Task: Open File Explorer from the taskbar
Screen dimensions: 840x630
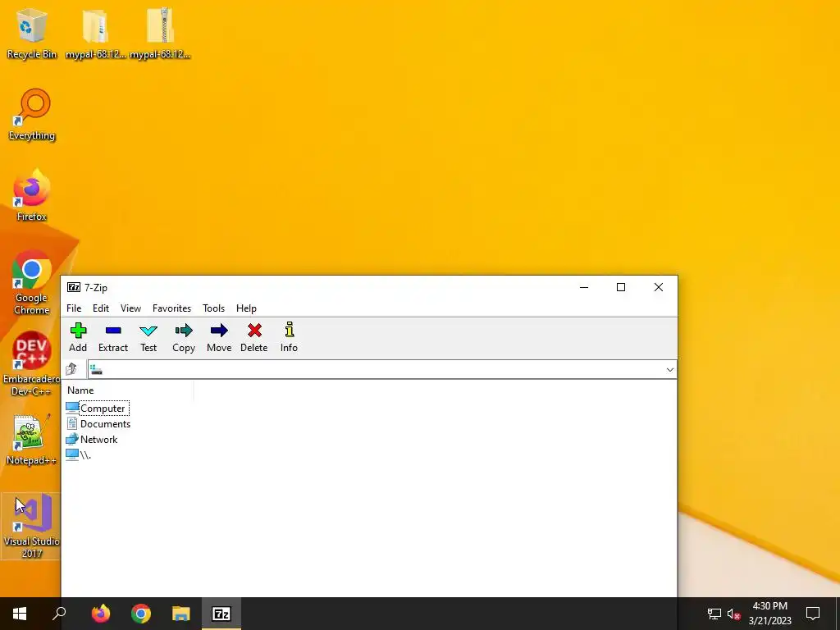Action: [x=181, y=614]
